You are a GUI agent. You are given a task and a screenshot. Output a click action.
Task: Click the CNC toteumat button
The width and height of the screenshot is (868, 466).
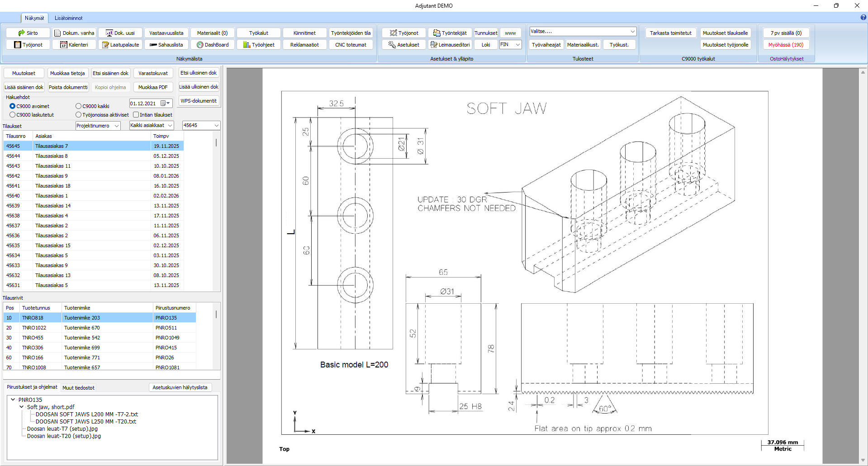[351, 45]
